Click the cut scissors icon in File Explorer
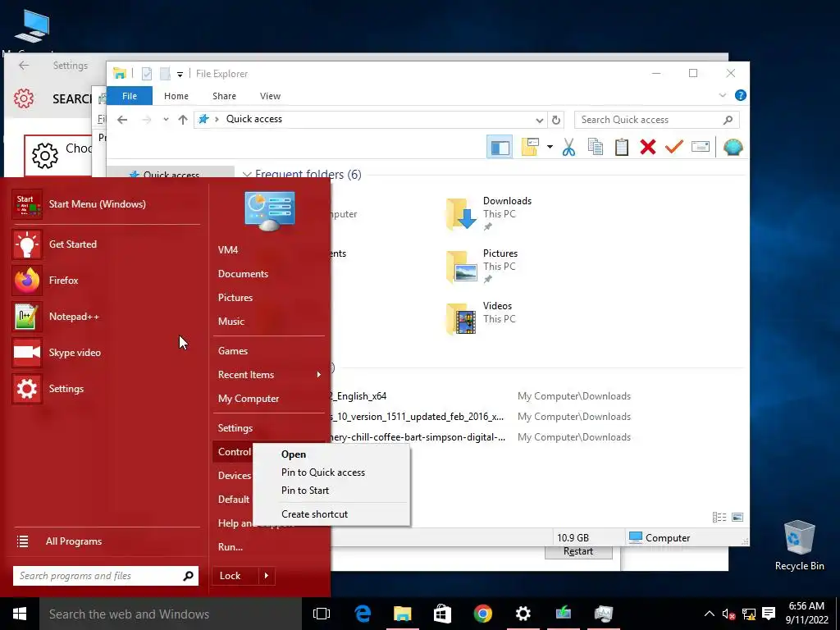The image size is (840, 630). coord(568,147)
